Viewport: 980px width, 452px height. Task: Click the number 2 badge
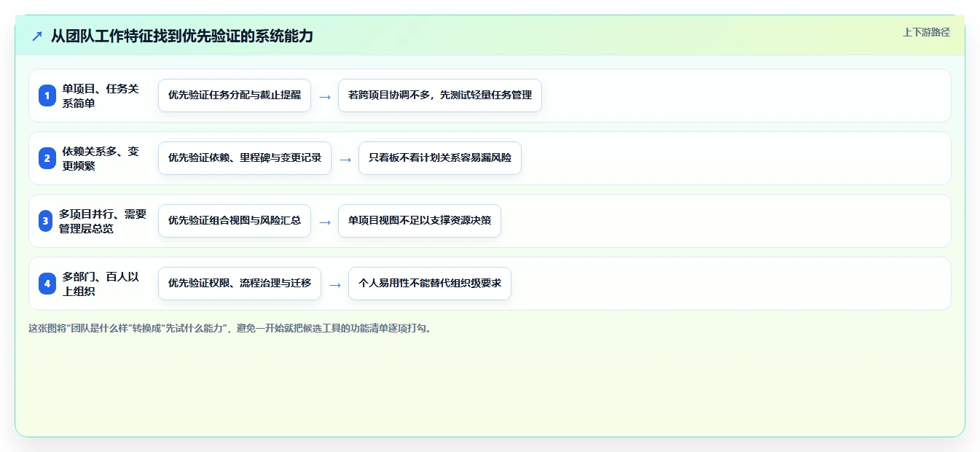[47, 158]
